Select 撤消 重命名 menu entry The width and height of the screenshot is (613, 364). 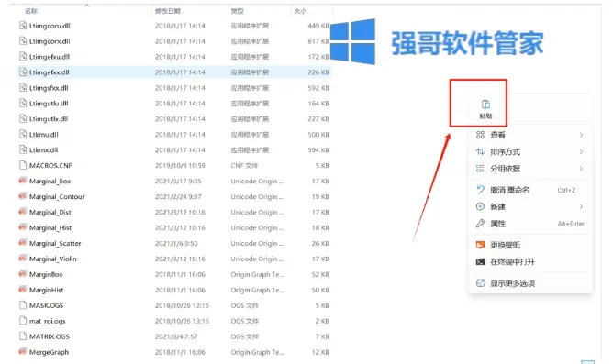tap(530, 190)
